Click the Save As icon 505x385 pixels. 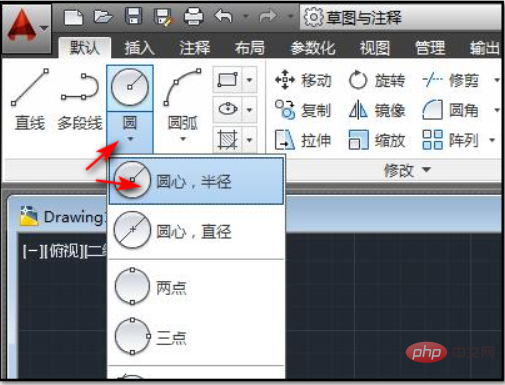pos(163,17)
